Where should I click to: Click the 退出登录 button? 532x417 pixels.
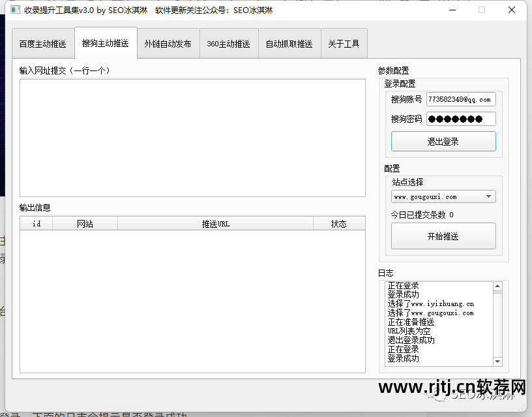[x=443, y=141]
